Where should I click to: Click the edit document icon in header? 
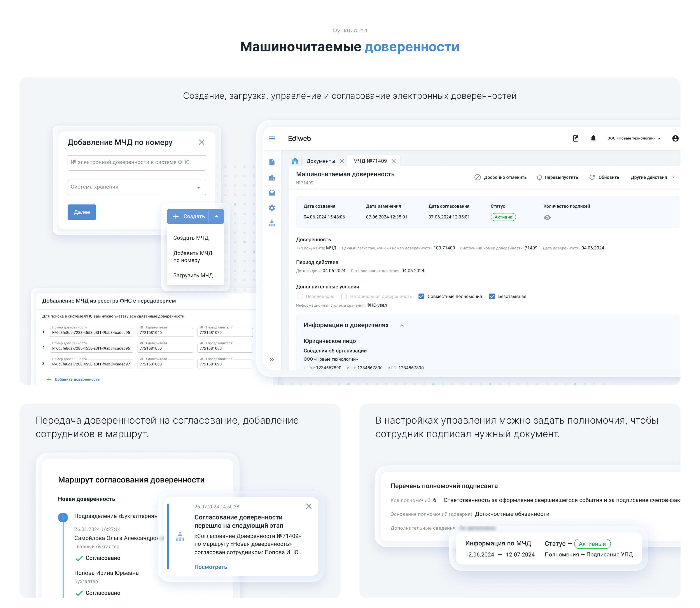tap(576, 138)
